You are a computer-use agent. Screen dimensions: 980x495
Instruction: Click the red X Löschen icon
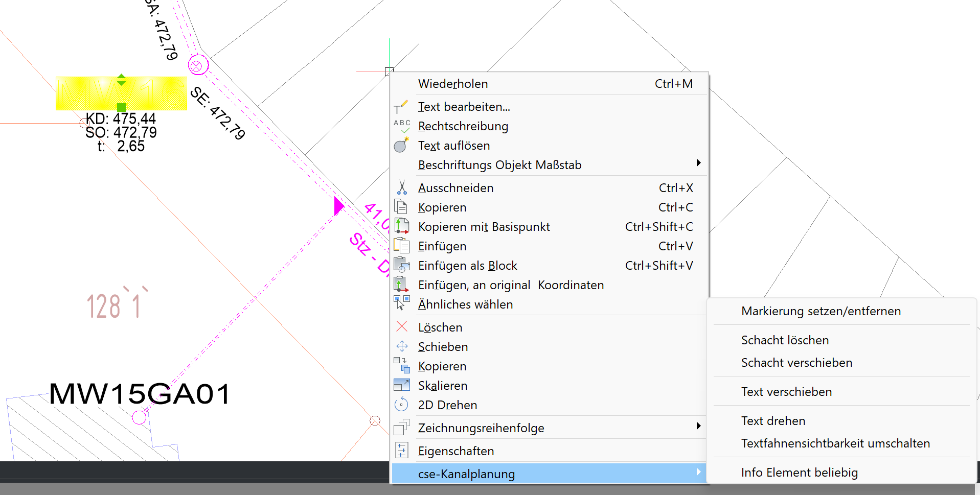coord(402,327)
